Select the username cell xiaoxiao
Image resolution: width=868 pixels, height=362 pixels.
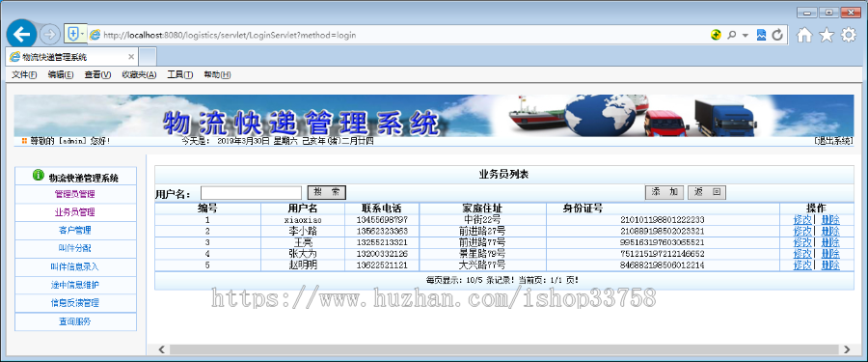point(303,220)
